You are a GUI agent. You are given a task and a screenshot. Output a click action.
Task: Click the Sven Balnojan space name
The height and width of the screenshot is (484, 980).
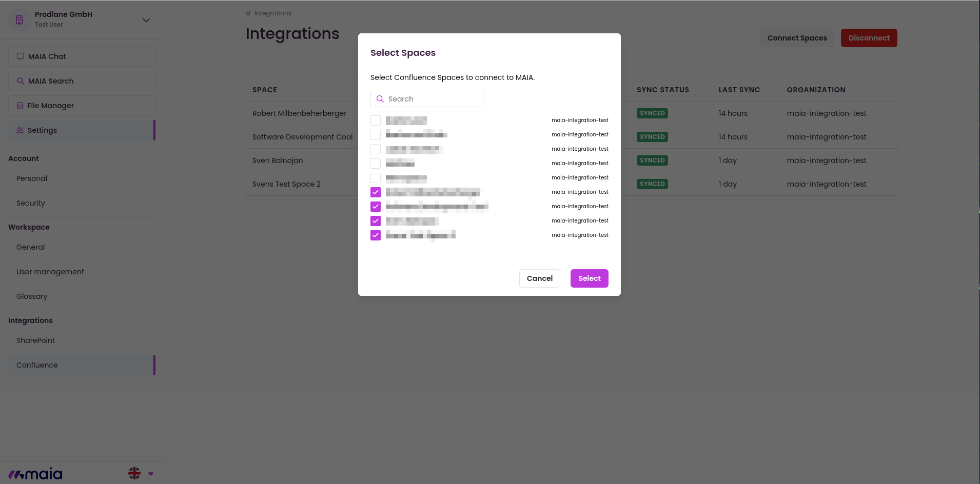tap(278, 160)
